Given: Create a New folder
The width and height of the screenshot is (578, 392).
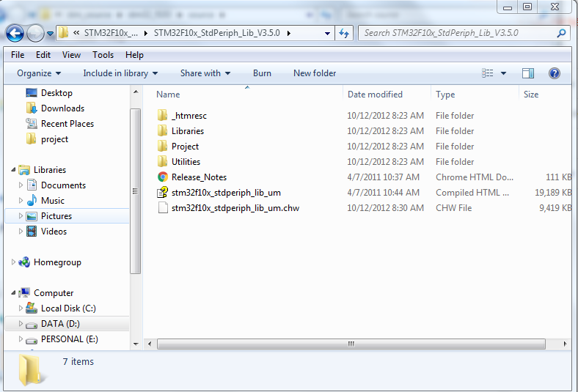Looking at the screenshot, I should click(315, 73).
